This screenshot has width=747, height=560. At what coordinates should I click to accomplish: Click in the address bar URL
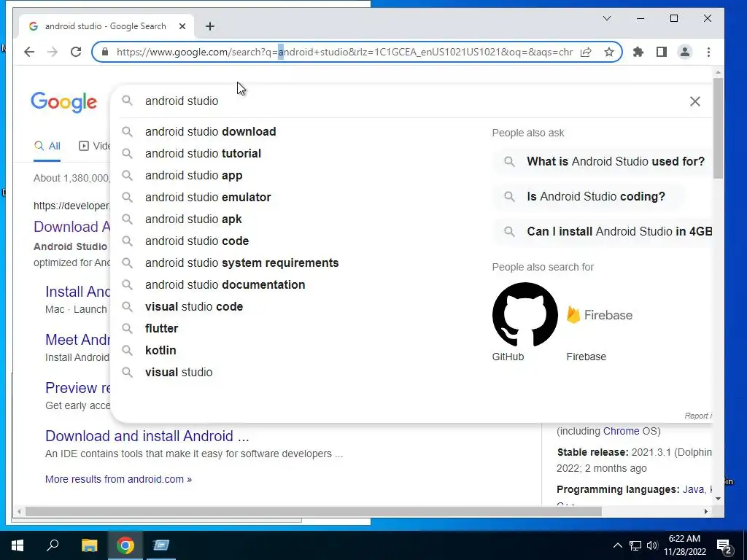(x=344, y=52)
